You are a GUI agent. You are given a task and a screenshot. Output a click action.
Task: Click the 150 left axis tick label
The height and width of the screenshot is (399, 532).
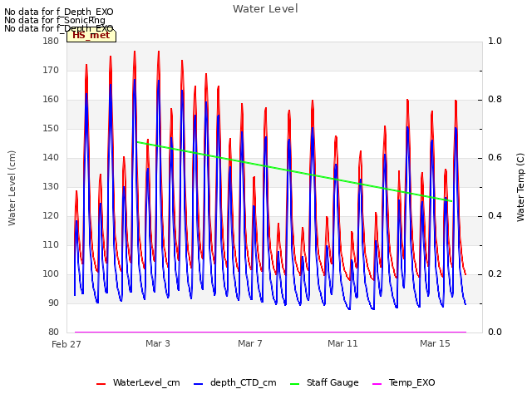[51, 128]
